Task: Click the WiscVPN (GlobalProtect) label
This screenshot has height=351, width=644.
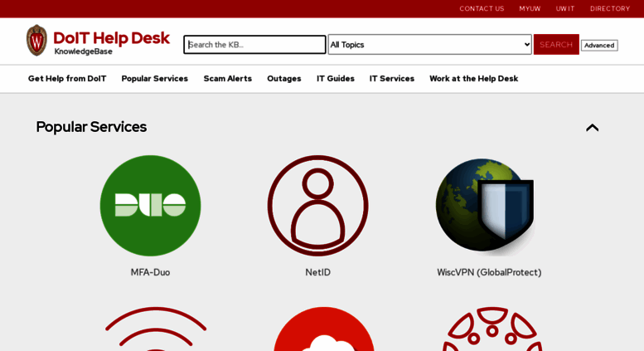Action: (x=489, y=272)
